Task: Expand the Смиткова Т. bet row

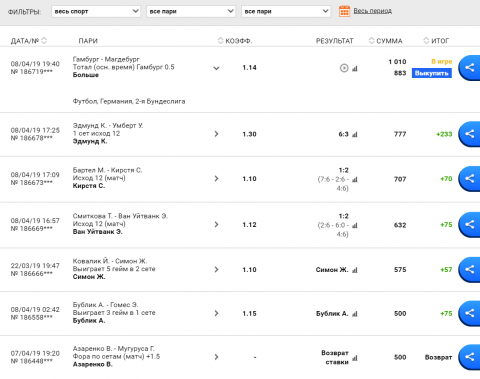Action: [x=216, y=224]
